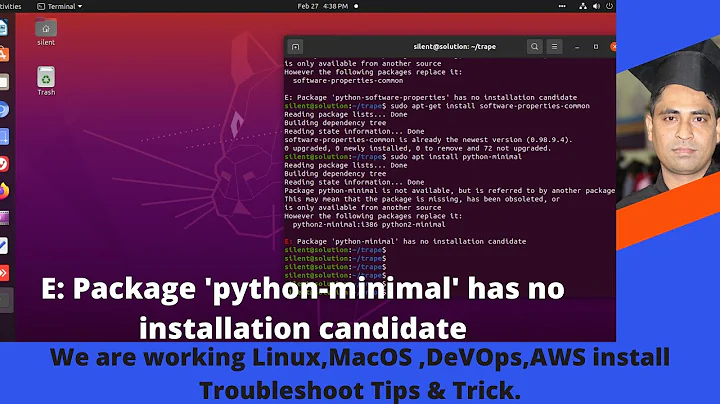720x404 pixels.
Task: Open the silent home folder on desktop
Action: click(46, 32)
